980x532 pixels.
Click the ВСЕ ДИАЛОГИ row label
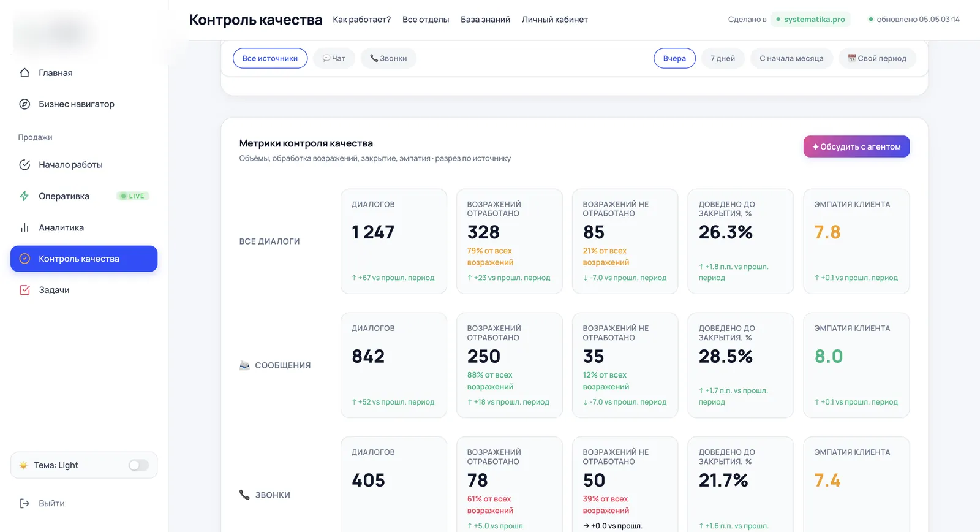coord(269,241)
